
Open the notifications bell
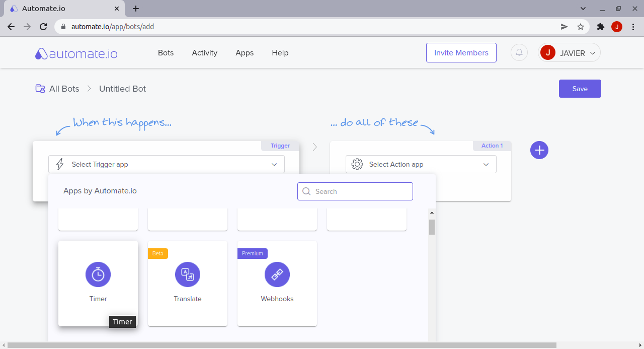tap(519, 52)
